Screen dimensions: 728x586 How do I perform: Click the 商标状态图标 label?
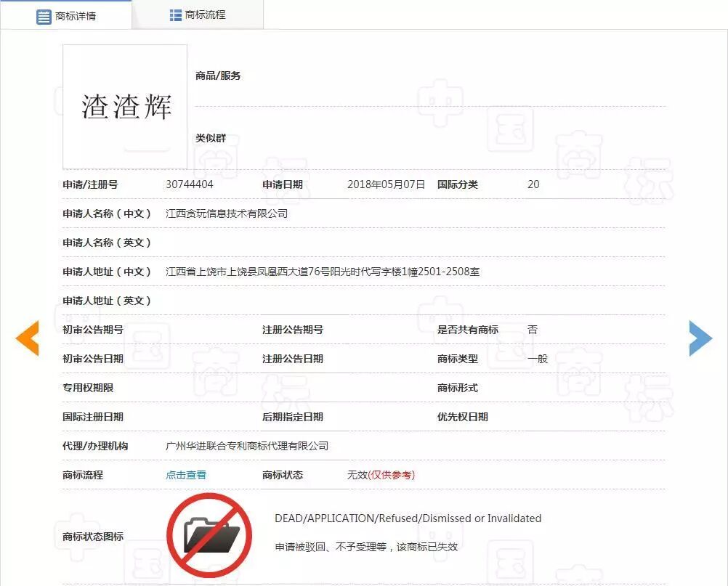pyautogui.click(x=93, y=537)
